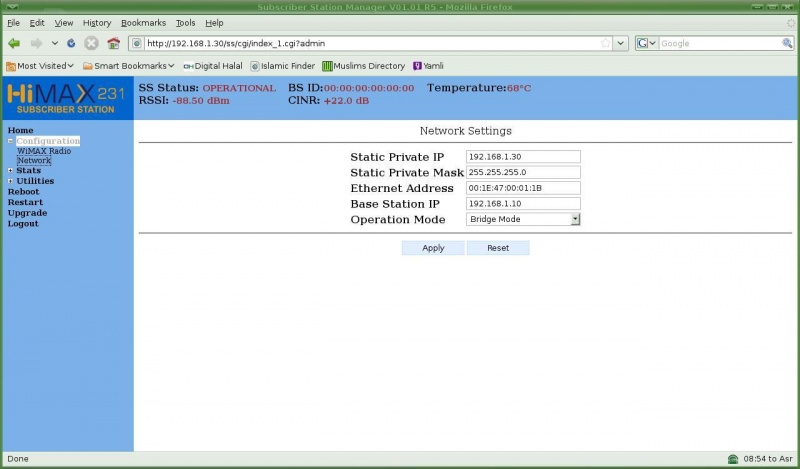Click the 'Done' status bar text
This screenshot has height=469, width=800.
pyautogui.click(x=18, y=459)
